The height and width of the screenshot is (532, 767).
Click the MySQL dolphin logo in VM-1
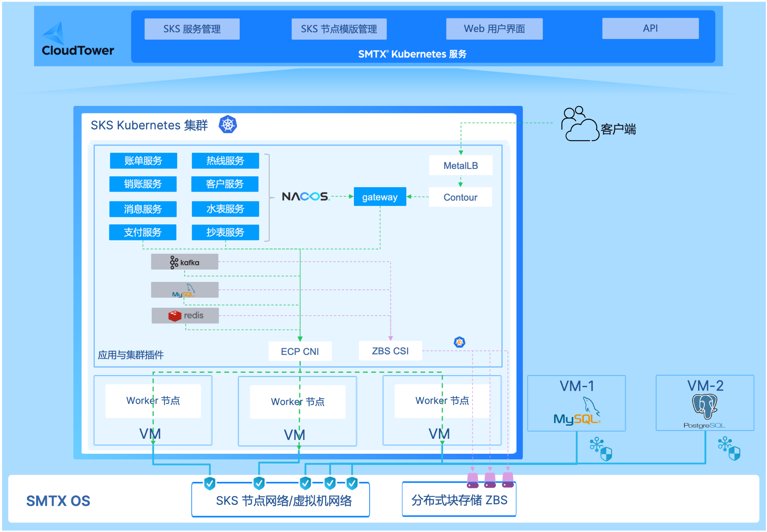click(577, 411)
